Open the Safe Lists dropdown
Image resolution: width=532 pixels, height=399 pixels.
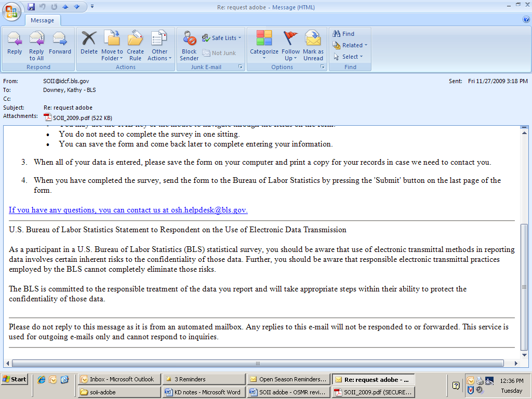[222, 38]
